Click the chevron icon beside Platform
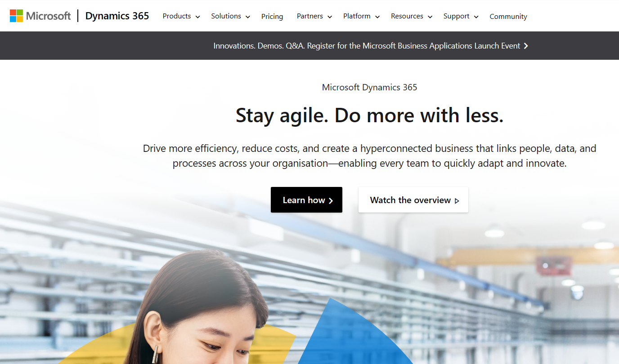Viewport: 619px width, 364px height. pyautogui.click(x=377, y=16)
